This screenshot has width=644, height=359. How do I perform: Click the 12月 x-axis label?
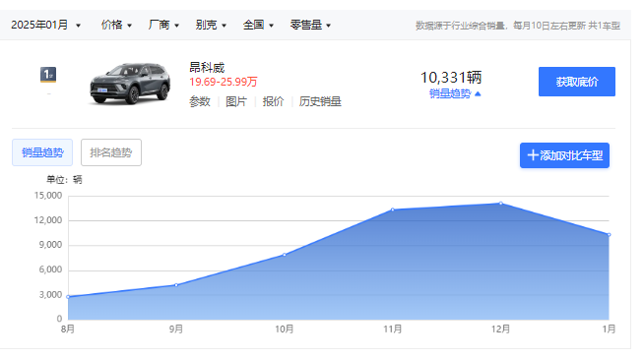[x=500, y=329]
